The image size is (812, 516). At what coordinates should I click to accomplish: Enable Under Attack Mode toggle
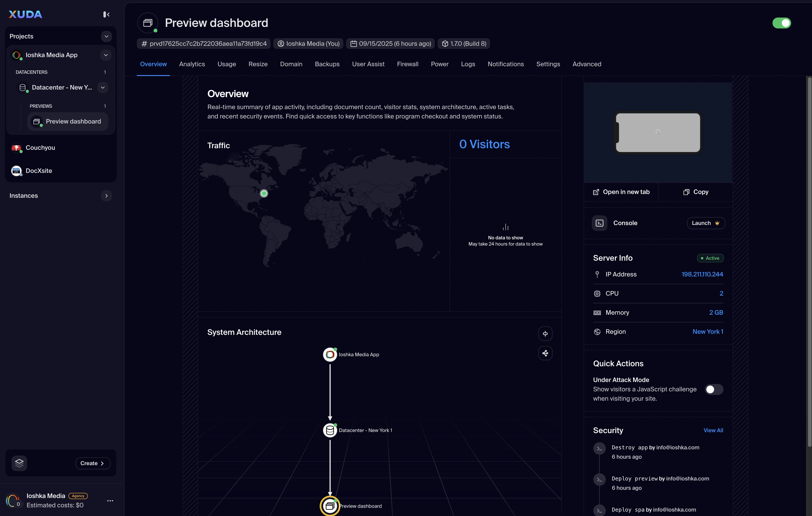[x=713, y=390]
